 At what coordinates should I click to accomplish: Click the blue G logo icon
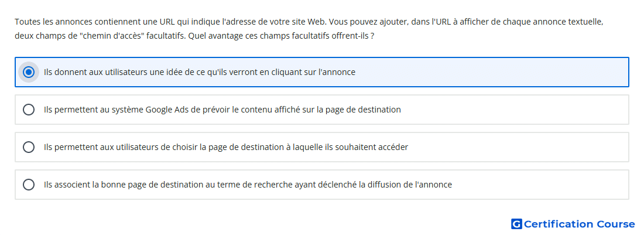[x=516, y=224]
